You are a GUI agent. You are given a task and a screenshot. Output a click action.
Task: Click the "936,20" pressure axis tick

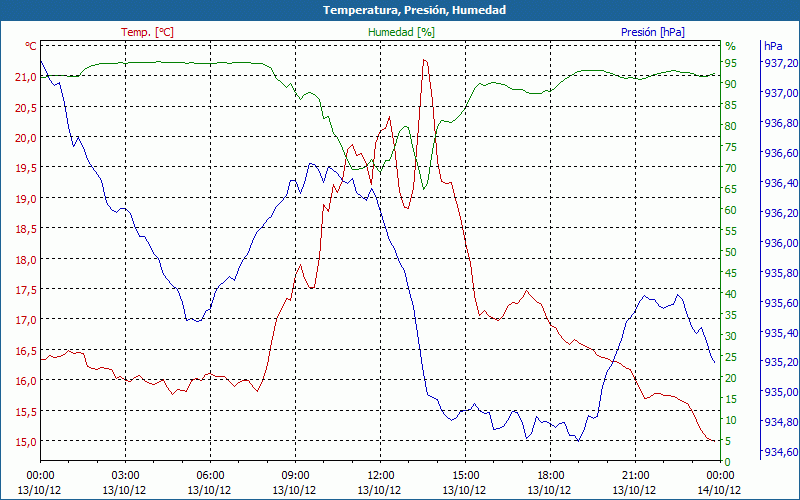780,213
